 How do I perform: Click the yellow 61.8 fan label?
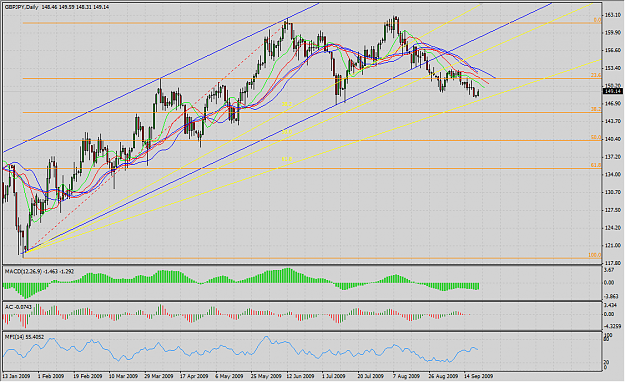click(287, 159)
